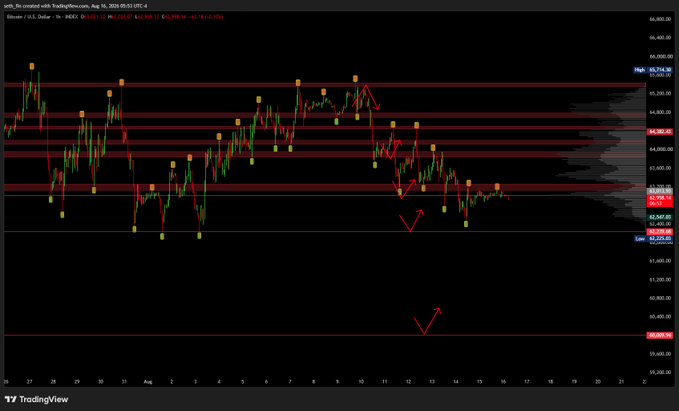679x411 pixels.
Task: Click the High price label 65,714.30
Action: [x=653, y=70]
